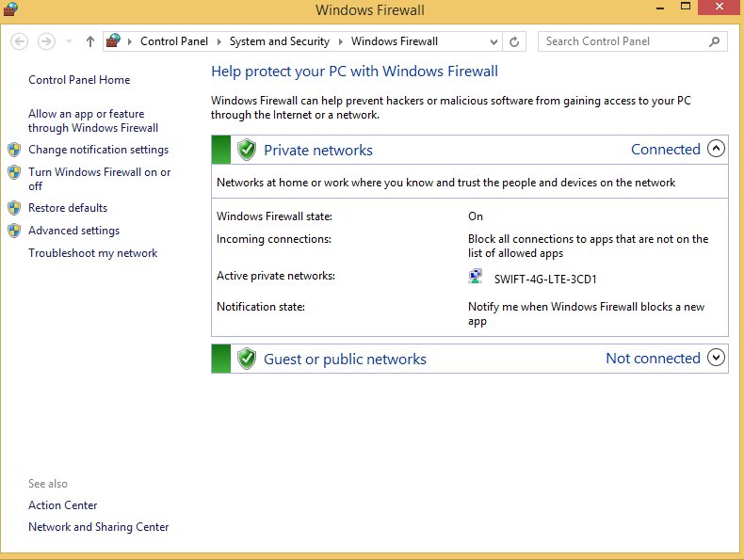Click shield icon beside Restore defaults
This screenshot has height=560, width=744.
(x=14, y=208)
